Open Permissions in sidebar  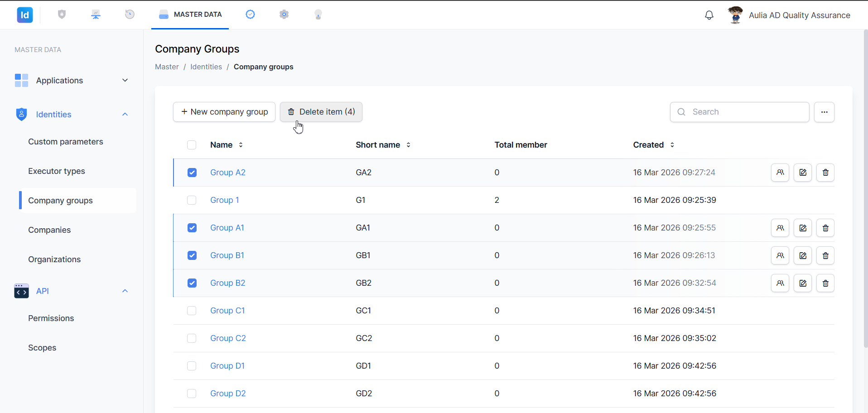tap(51, 318)
